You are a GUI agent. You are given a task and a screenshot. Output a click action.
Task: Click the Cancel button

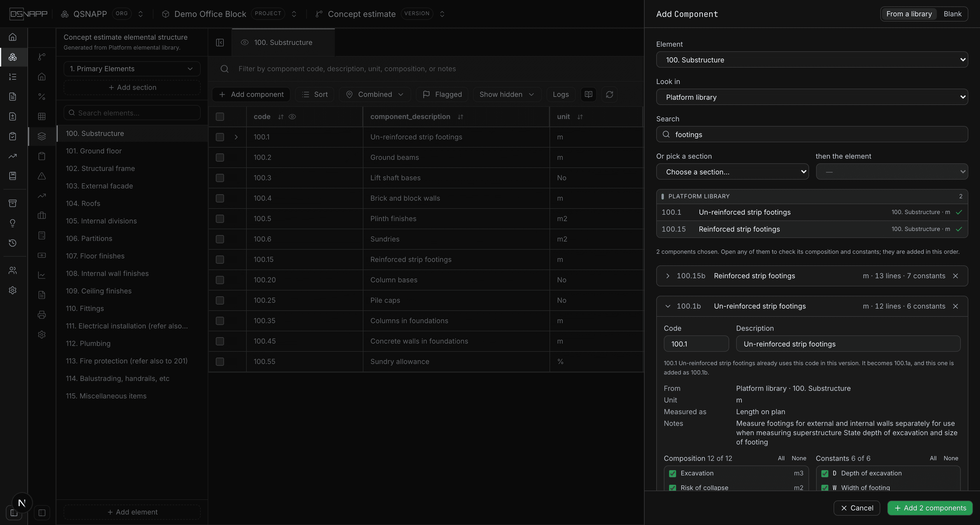pyautogui.click(x=856, y=508)
